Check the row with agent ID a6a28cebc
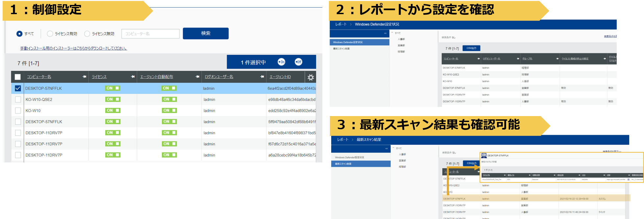This screenshot has width=644, height=219. pos(18,155)
